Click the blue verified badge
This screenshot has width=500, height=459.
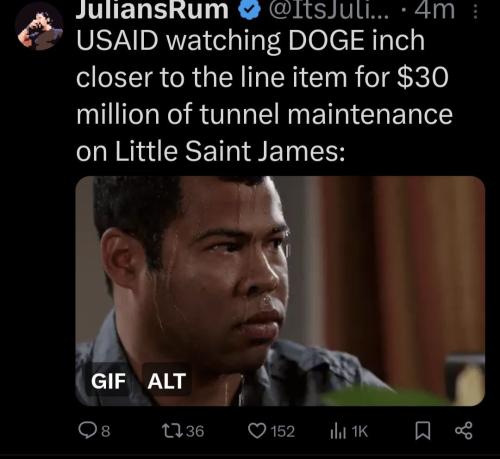[250, 10]
